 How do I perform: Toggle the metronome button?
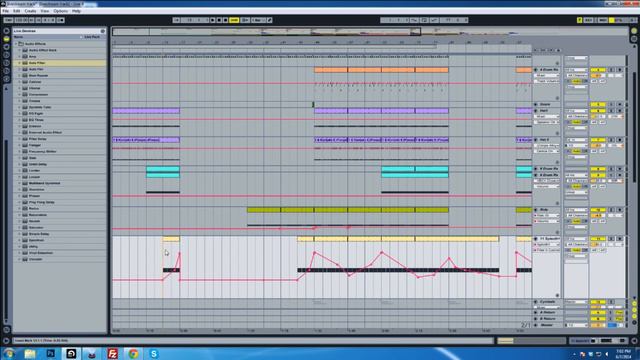[60, 20]
